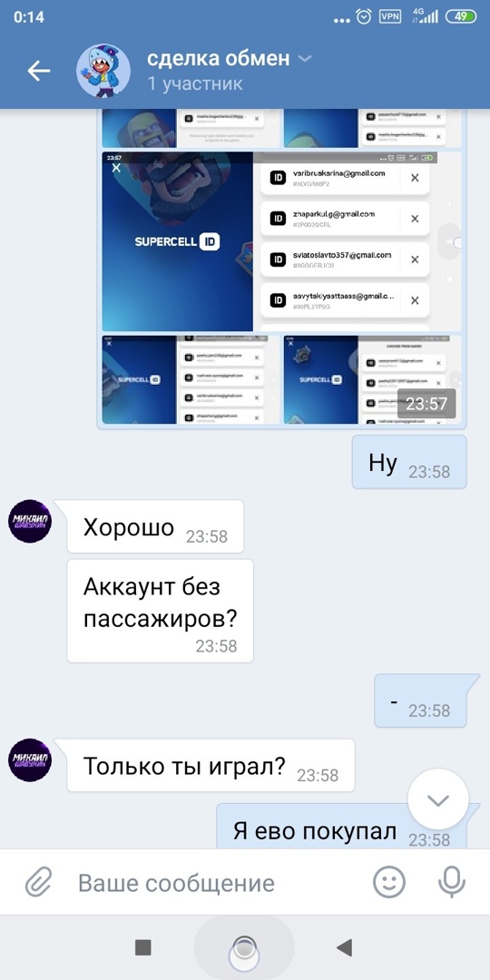Image resolution: width=490 pixels, height=980 pixels.
Task: Tap the back arrow in chat header
Action: pyautogui.click(x=39, y=72)
